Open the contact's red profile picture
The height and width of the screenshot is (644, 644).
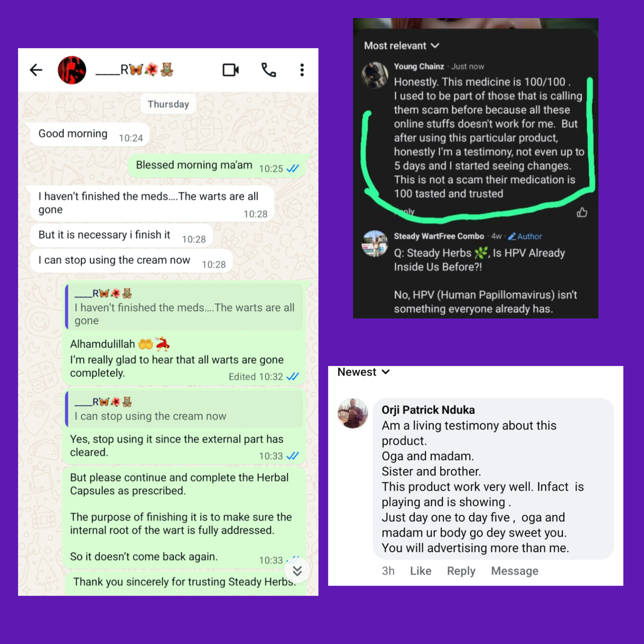[x=72, y=70]
